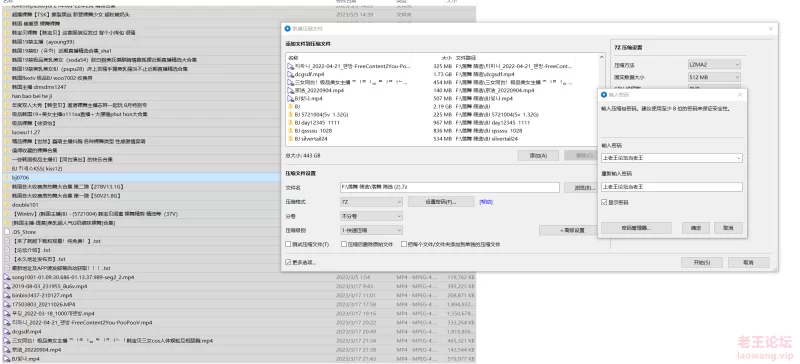Select the double101 folder icon in Explorer
Screen dimensions: 800x364
[7, 205]
